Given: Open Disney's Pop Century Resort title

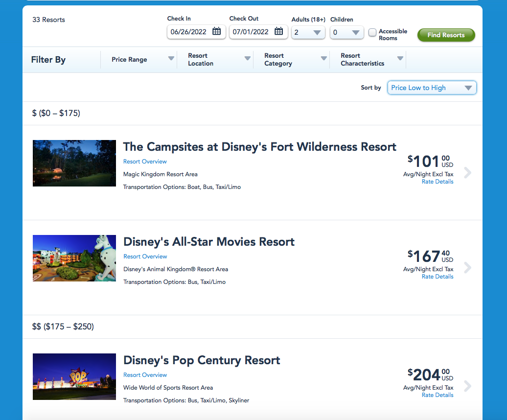Looking at the screenshot, I should 202,360.
